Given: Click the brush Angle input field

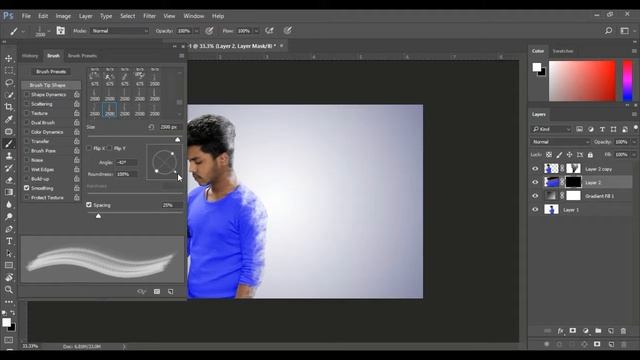Looking at the screenshot, I should [127, 162].
